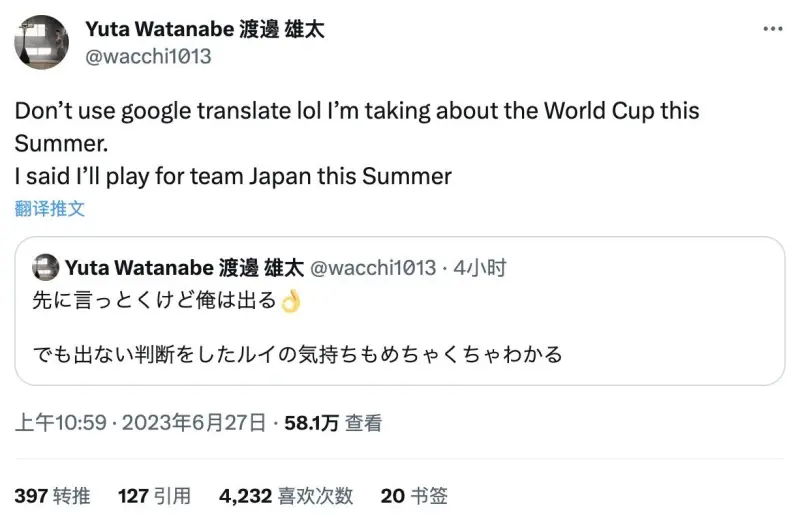Click the quoted tweet's small avatar
The image size is (800, 517).
pos(45,268)
